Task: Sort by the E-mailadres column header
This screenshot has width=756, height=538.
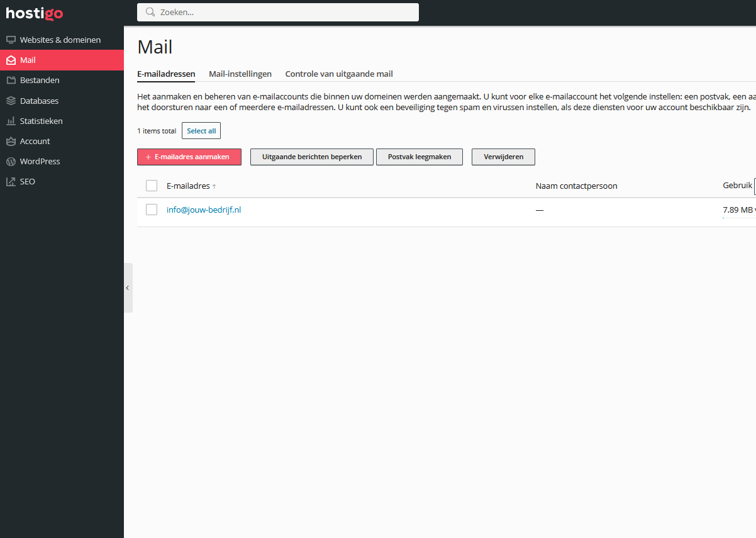Action: [x=188, y=186]
